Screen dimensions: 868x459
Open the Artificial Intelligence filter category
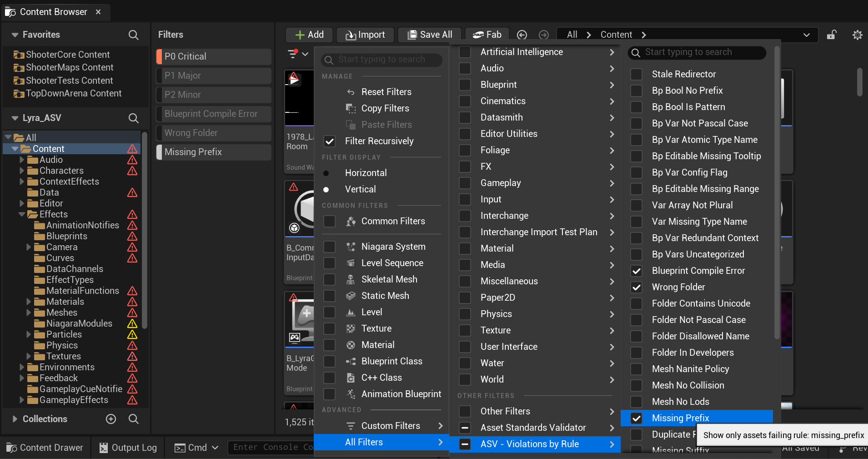coord(536,52)
